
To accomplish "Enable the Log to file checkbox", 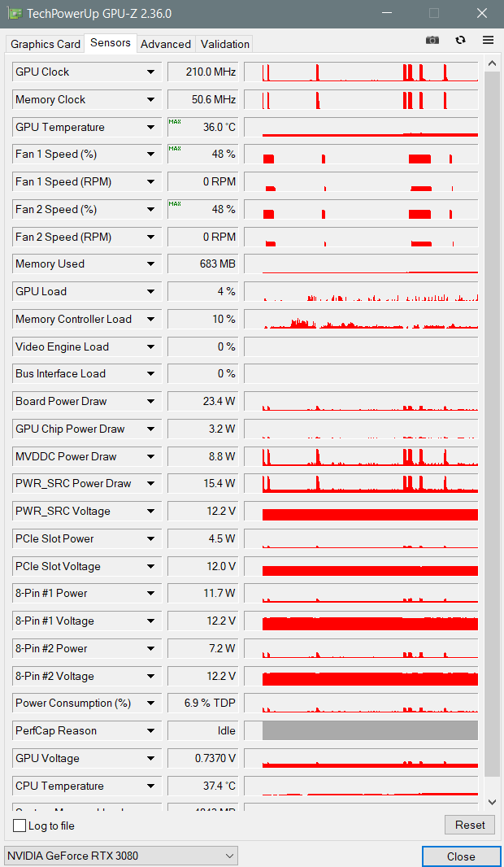I will [20, 826].
